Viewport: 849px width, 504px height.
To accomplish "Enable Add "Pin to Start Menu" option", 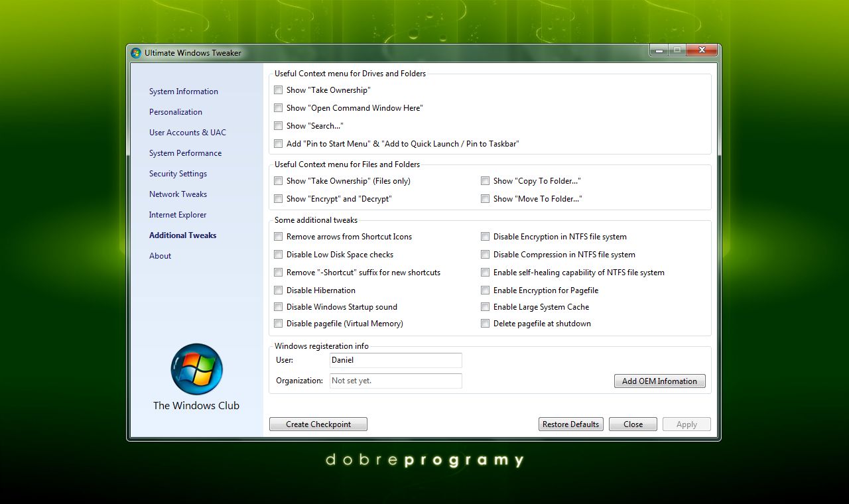I will pyautogui.click(x=279, y=144).
